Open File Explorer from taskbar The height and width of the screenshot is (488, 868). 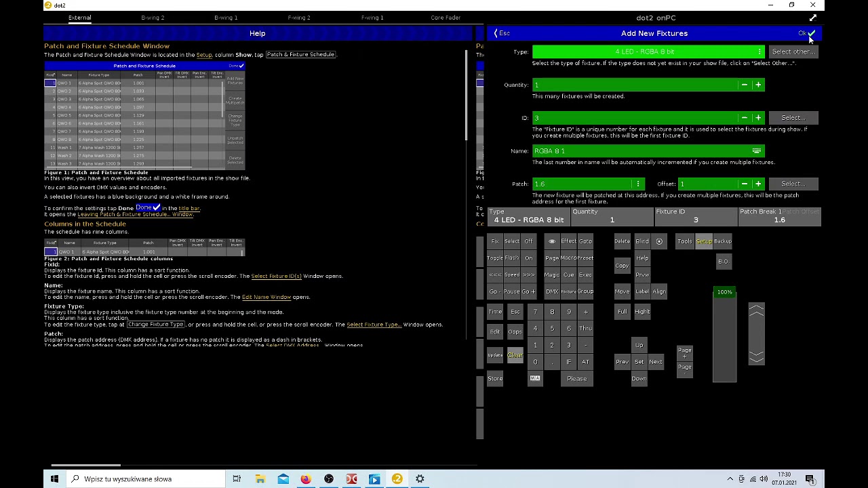[x=260, y=479]
